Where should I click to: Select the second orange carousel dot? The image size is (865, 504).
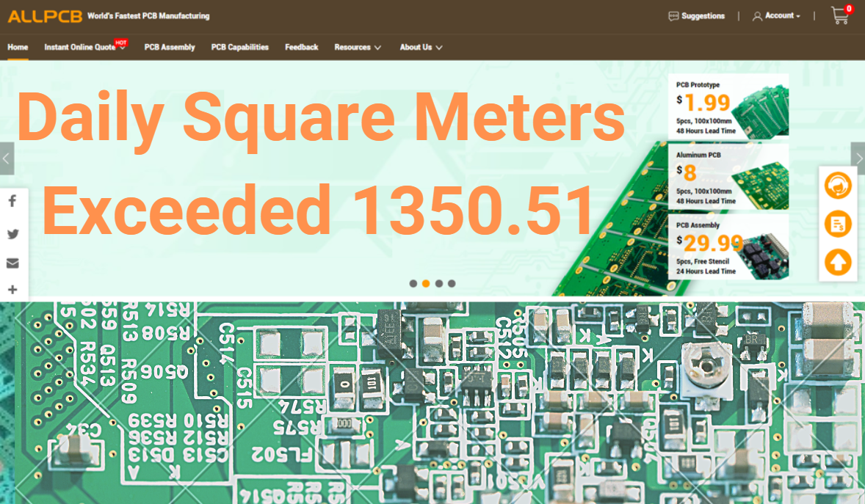pos(426,283)
